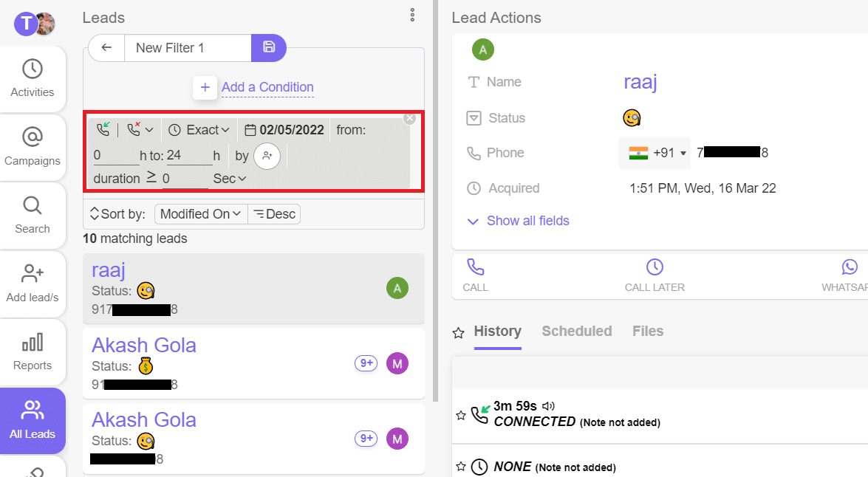Viewport: 868px width, 477px height.
Task: Open the Modified On sort dropdown
Action: tap(200, 214)
